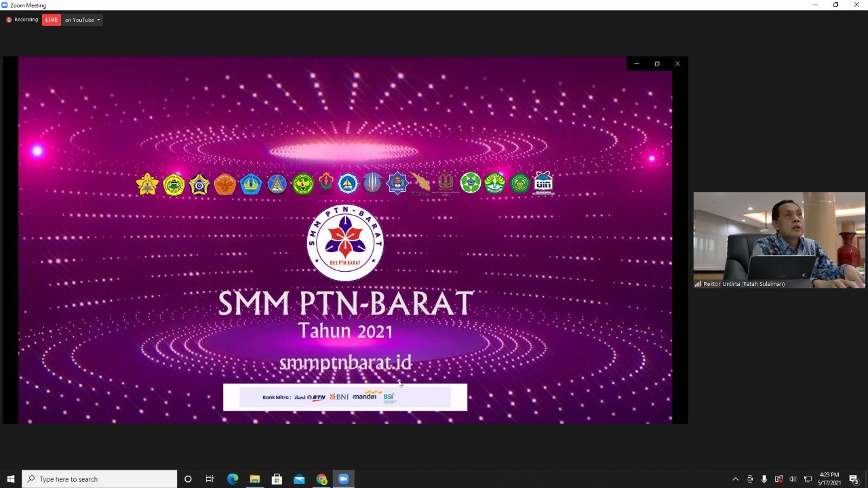Open the Windows Start menu
This screenshot has width=868, height=488.
coord(11,479)
